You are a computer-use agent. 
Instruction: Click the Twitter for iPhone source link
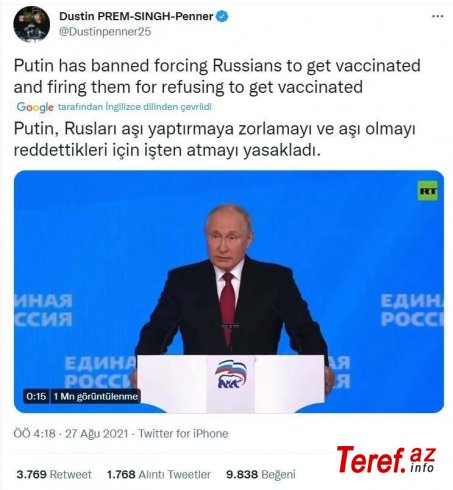(x=183, y=433)
